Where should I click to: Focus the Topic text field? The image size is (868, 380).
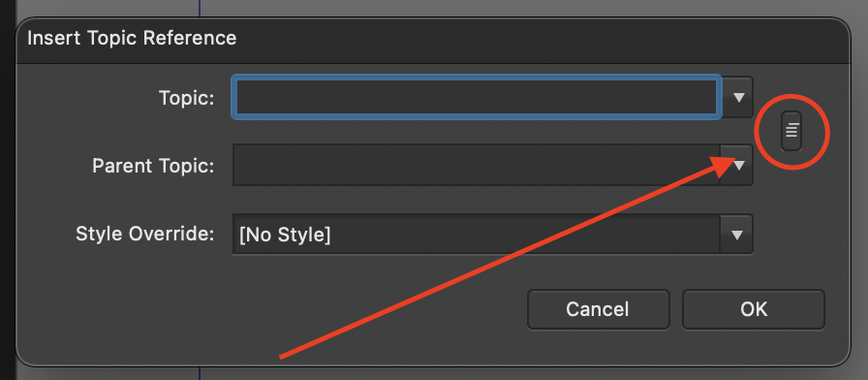(477, 97)
